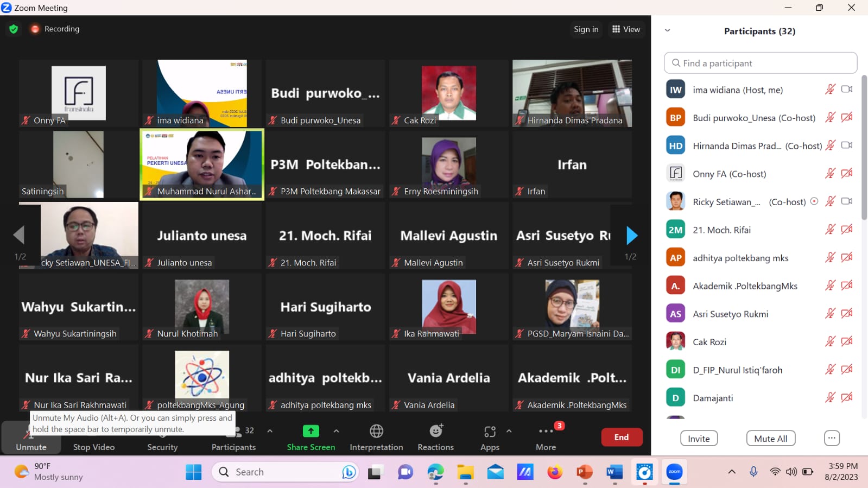Collapse the Participants panel chevron
The height and width of the screenshot is (488, 868).
point(667,30)
